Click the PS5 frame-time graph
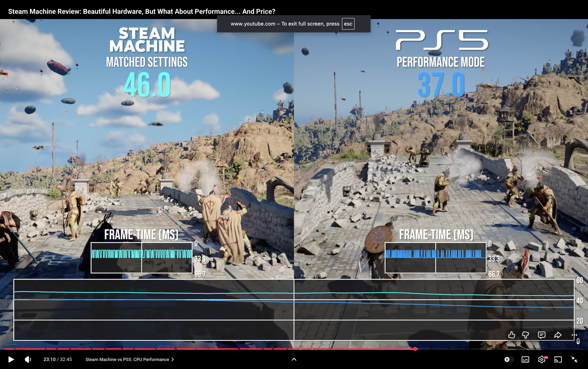588x369 pixels. (436, 258)
